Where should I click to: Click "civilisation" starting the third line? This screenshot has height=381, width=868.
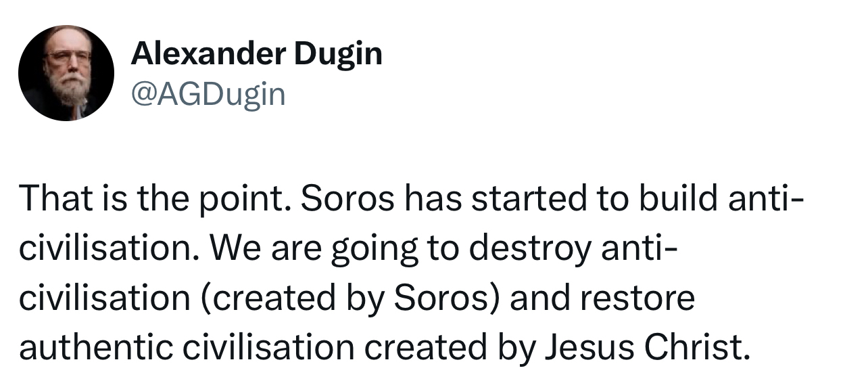click(x=100, y=299)
